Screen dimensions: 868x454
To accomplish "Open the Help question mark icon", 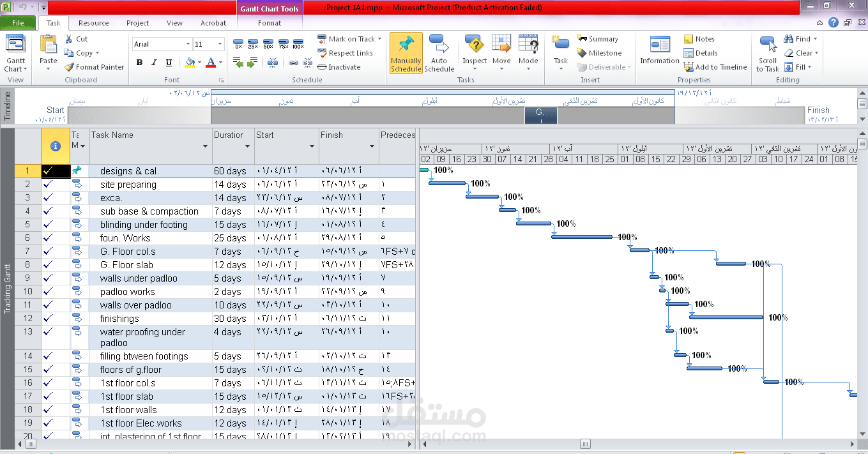I will click(834, 22).
